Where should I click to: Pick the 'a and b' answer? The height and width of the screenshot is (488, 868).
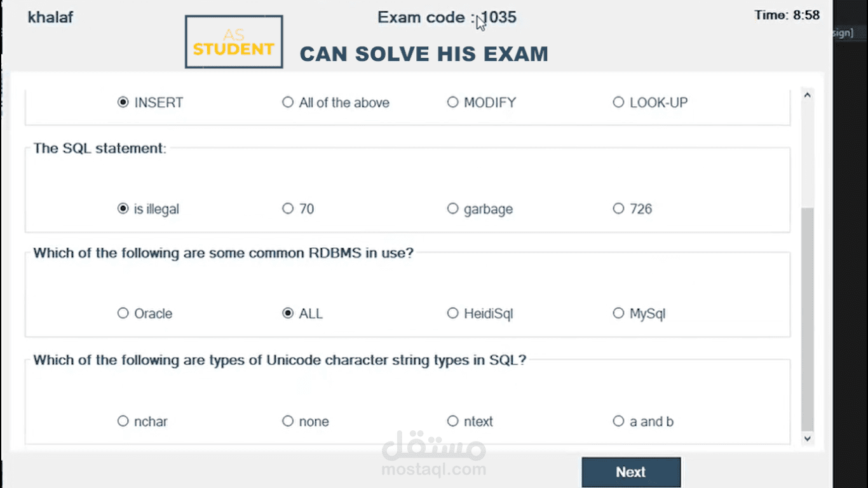coord(618,421)
